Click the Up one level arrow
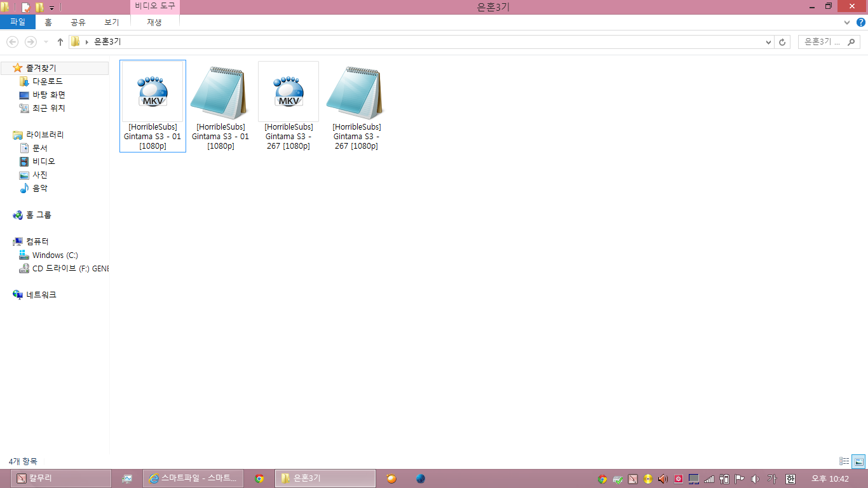The image size is (868, 488). pos(60,42)
